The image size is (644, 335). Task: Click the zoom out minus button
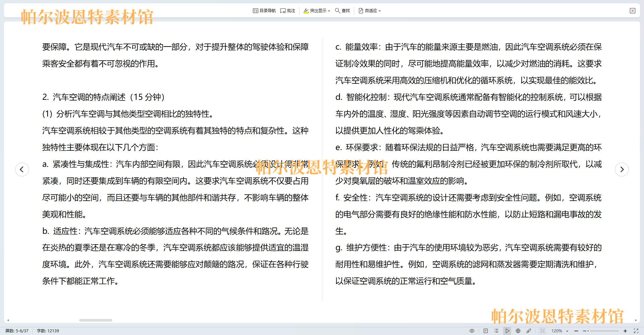[x=576, y=331]
